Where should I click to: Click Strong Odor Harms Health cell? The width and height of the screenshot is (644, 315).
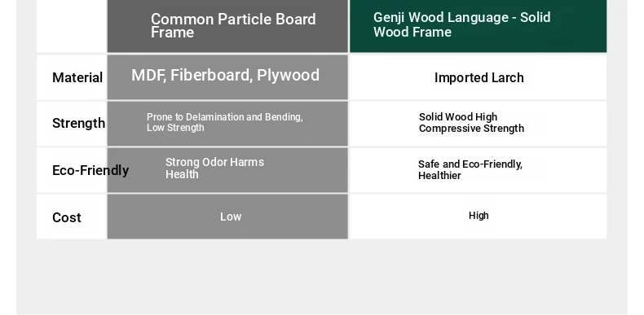pos(227,170)
